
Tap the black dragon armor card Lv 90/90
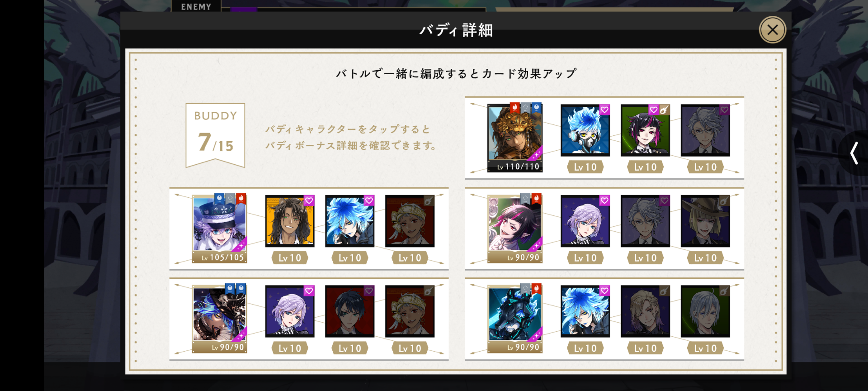point(515,319)
